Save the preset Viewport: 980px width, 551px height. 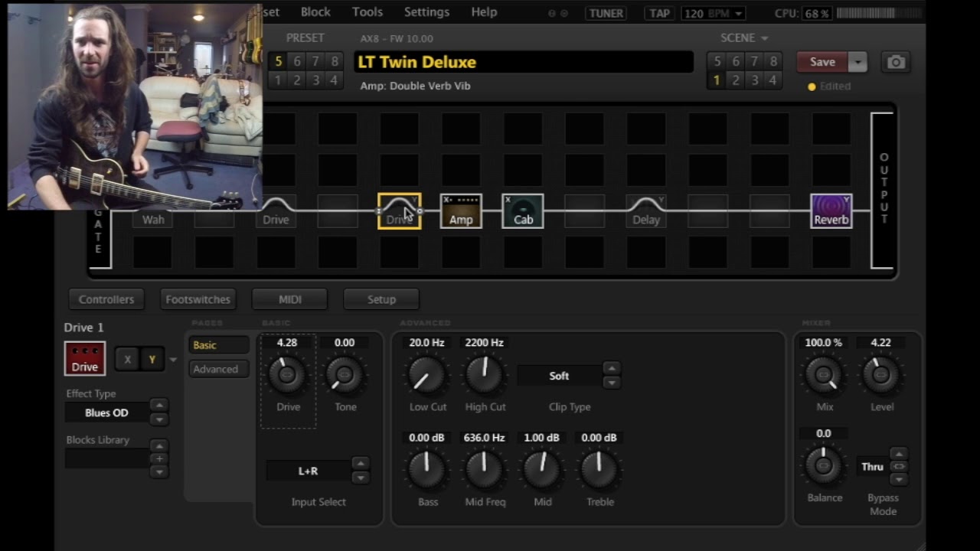tap(823, 62)
